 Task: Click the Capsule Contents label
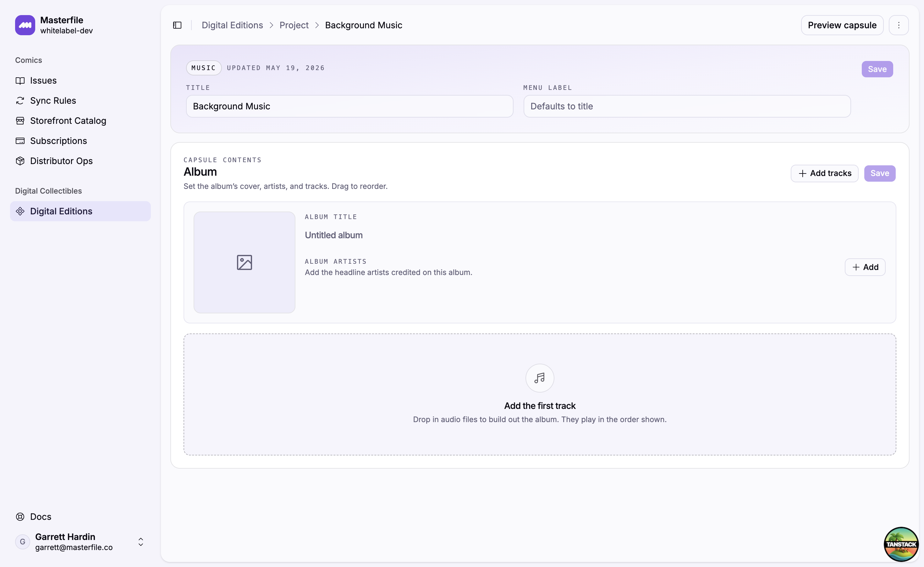(x=223, y=160)
